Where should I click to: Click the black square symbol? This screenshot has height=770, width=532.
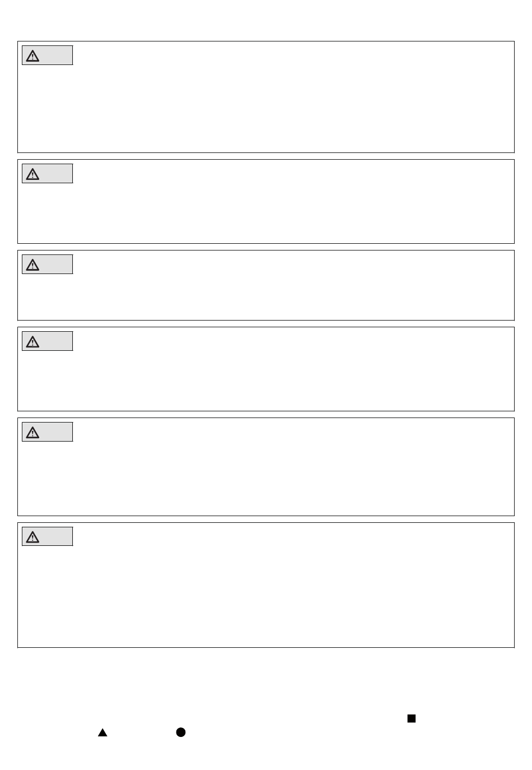pyautogui.click(x=412, y=718)
